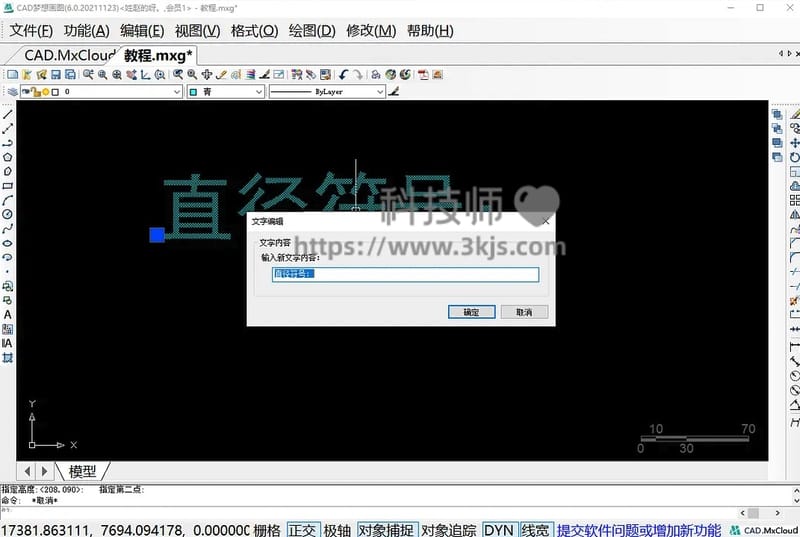Image resolution: width=800 pixels, height=537 pixels.
Task: Open the 绘图(D) menu
Action: (x=312, y=31)
